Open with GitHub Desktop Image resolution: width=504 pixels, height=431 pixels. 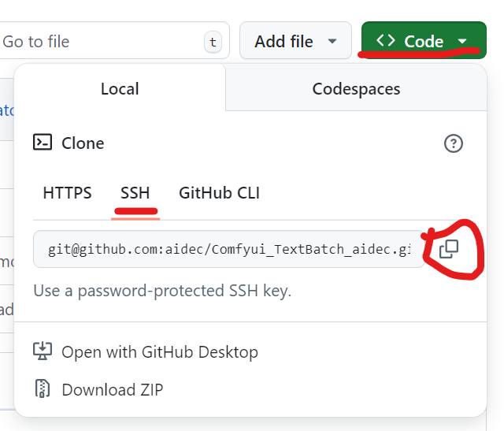(146, 352)
